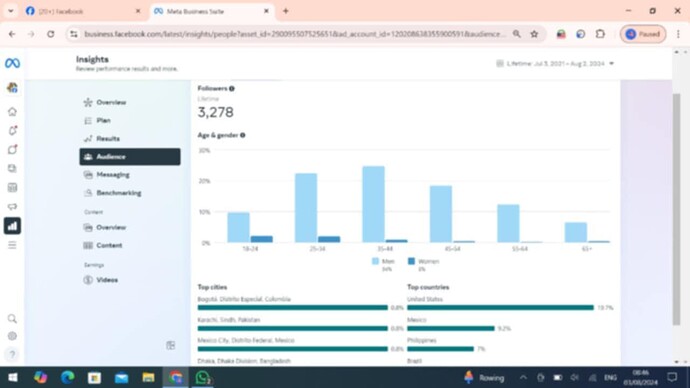Click the Help question mark icon

point(12,354)
